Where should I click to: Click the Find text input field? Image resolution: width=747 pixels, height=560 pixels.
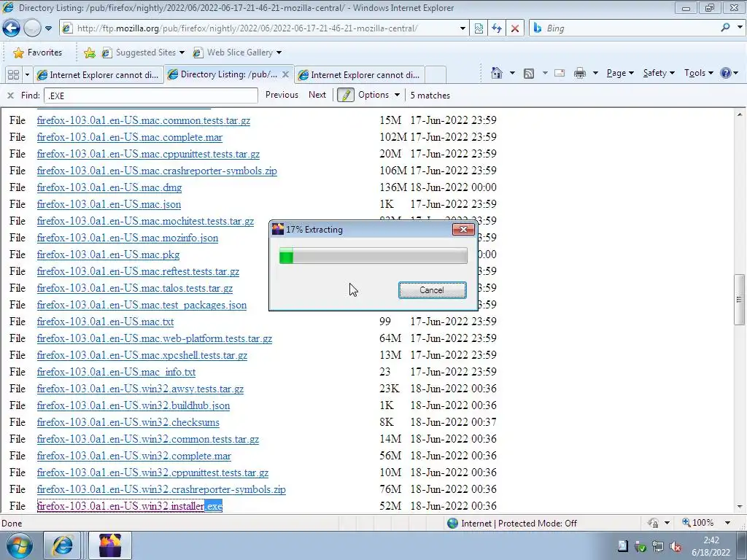coord(150,96)
